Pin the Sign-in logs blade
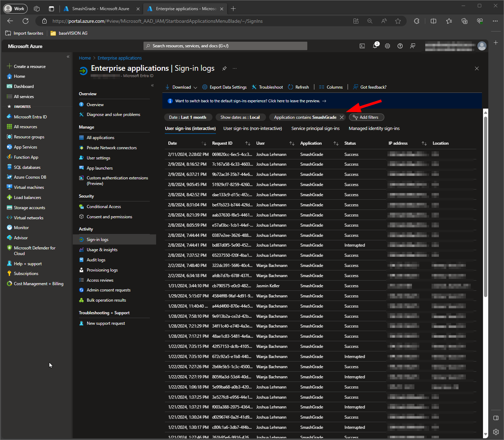The height and width of the screenshot is (440, 504). [x=224, y=68]
